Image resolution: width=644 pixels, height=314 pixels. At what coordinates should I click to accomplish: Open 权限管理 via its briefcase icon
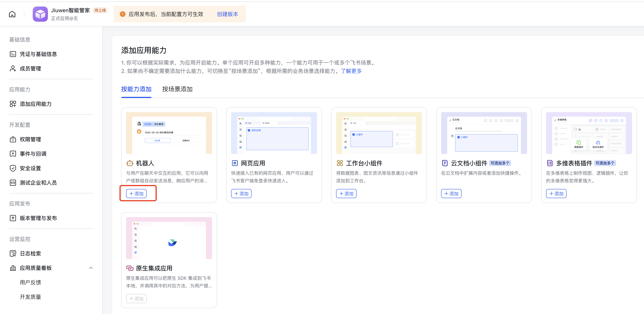pyautogui.click(x=13, y=139)
